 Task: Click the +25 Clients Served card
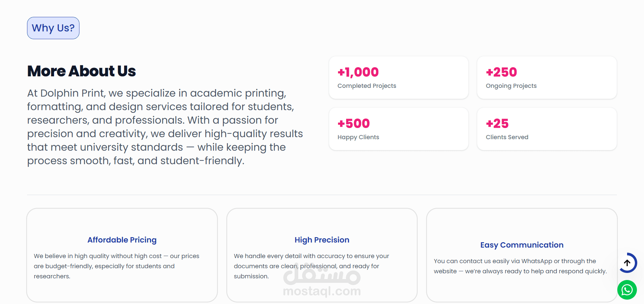click(x=547, y=129)
